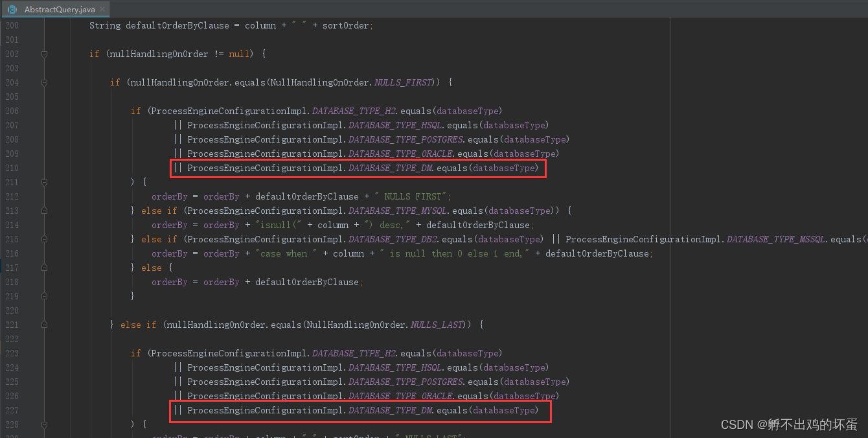Collapse the if block starting at line 204
The height and width of the screenshot is (438, 868).
44,82
